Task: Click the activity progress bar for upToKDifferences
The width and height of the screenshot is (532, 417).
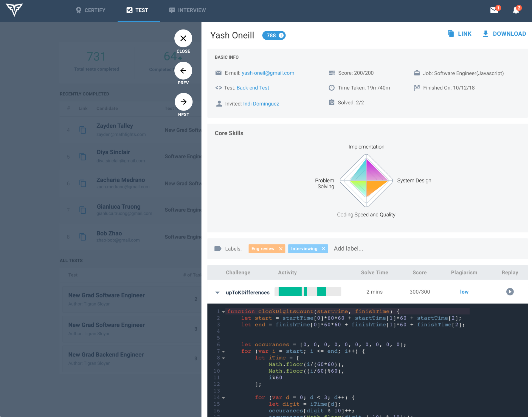Action: [308, 292]
